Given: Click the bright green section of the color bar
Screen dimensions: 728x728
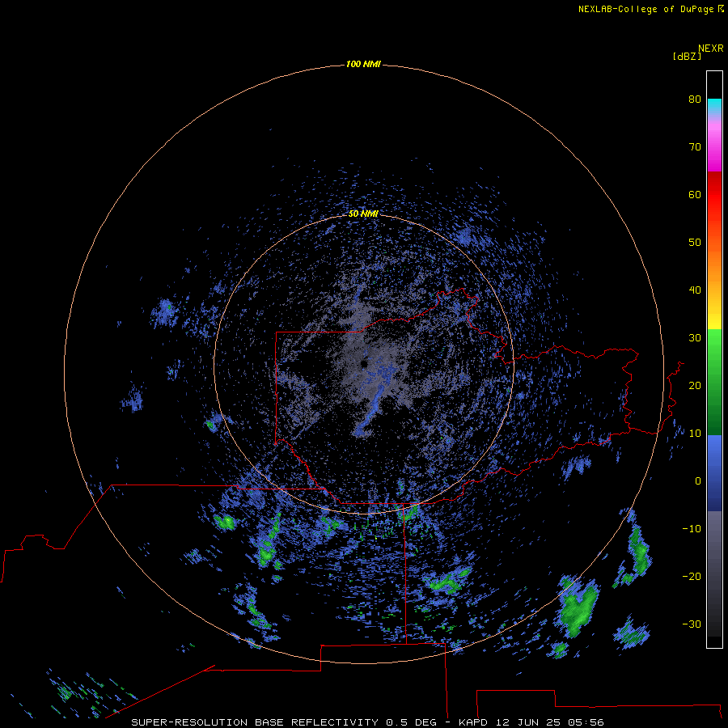Looking at the screenshot, I should (x=714, y=346).
